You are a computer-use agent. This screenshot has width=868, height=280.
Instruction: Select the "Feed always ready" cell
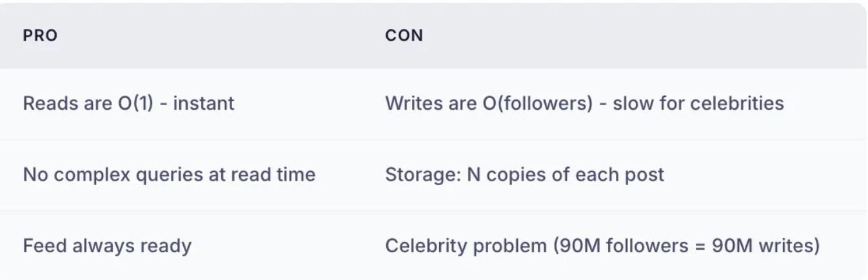point(107,246)
